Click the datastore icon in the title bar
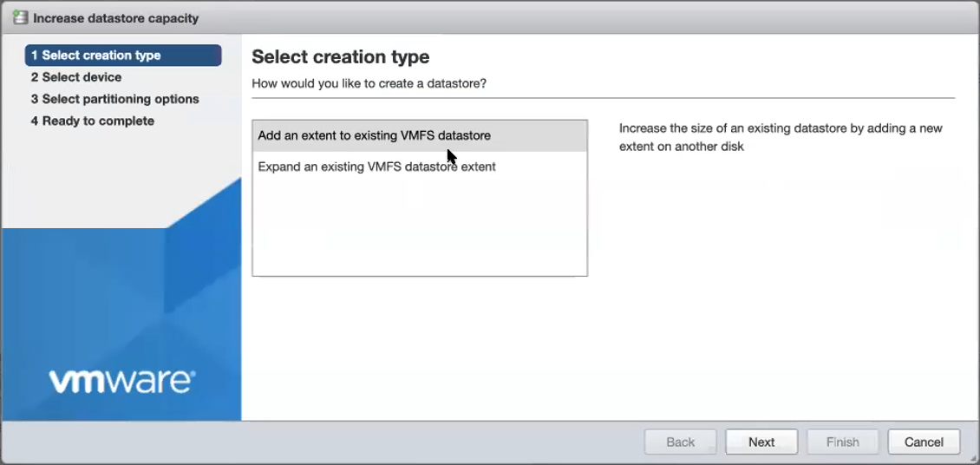 pos(20,17)
